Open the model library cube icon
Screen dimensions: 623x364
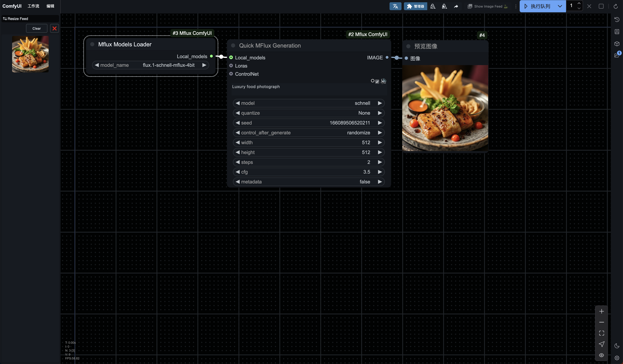click(617, 44)
